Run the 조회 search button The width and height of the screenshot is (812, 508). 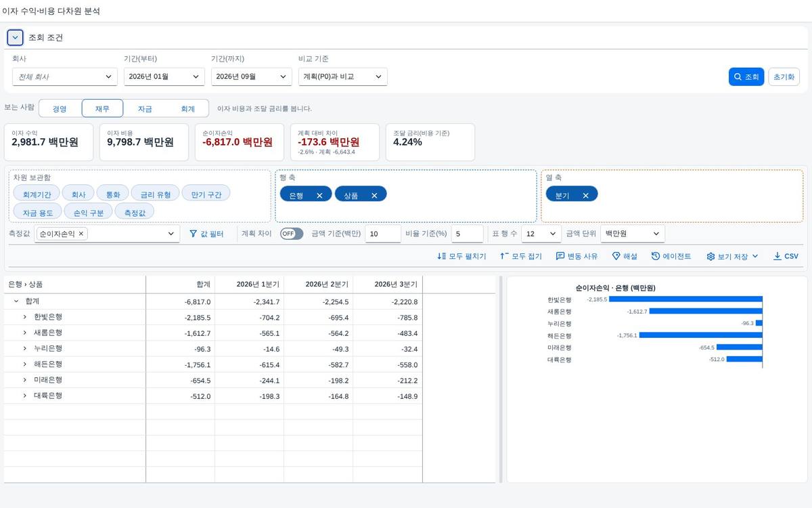[x=746, y=77]
